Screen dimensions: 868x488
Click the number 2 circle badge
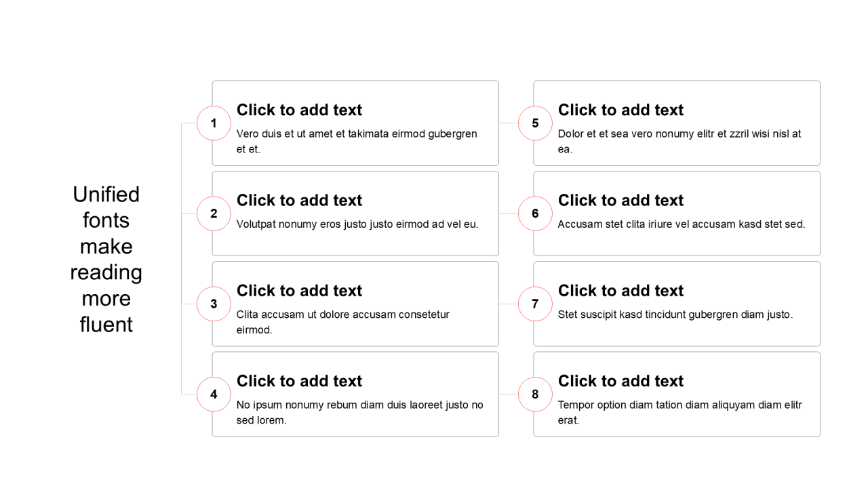click(214, 213)
